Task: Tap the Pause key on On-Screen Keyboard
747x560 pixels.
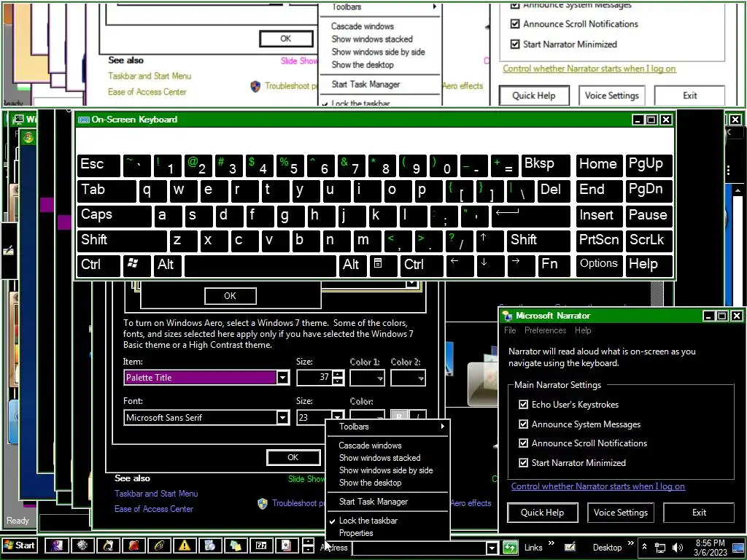Action: (x=649, y=215)
